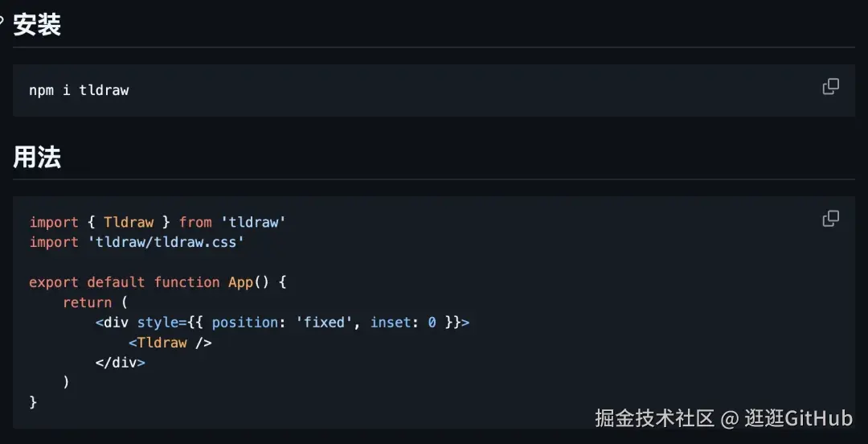The height and width of the screenshot is (444, 868).
Task: Click the 'from' keyword in first import
Action: click(x=195, y=222)
